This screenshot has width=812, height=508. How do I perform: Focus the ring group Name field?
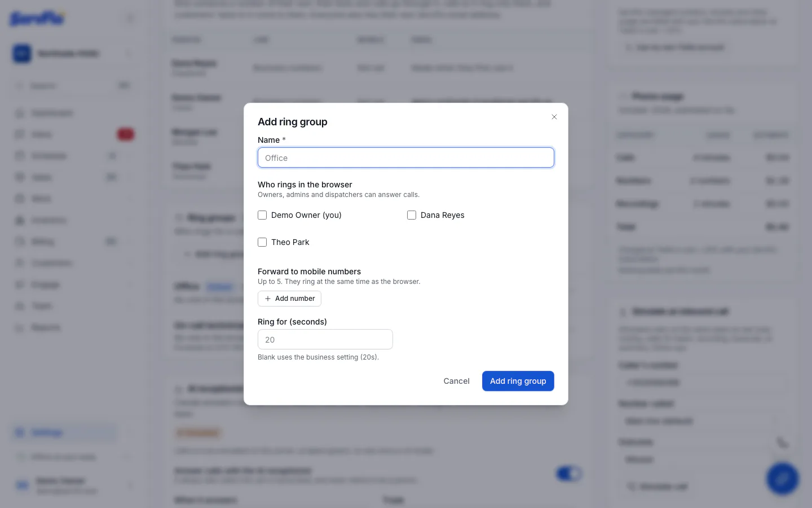[x=406, y=157]
